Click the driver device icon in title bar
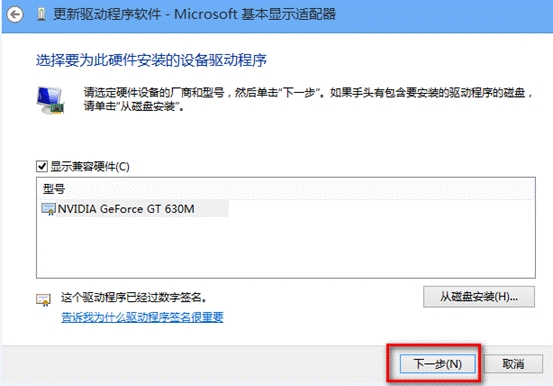553x386 pixels. 41,15
